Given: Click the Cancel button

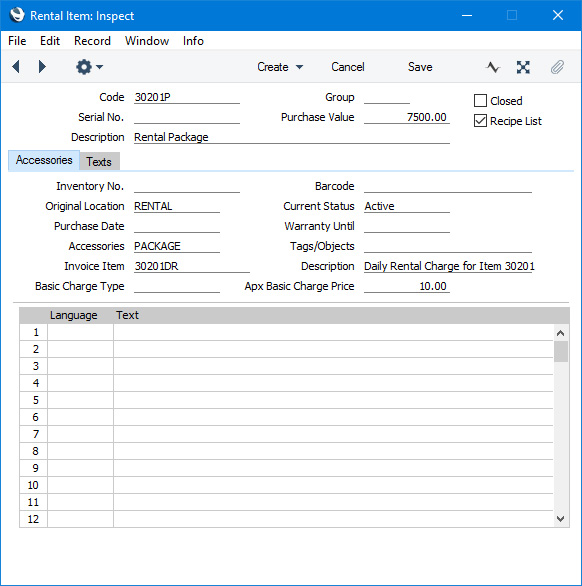Looking at the screenshot, I should [348, 67].
